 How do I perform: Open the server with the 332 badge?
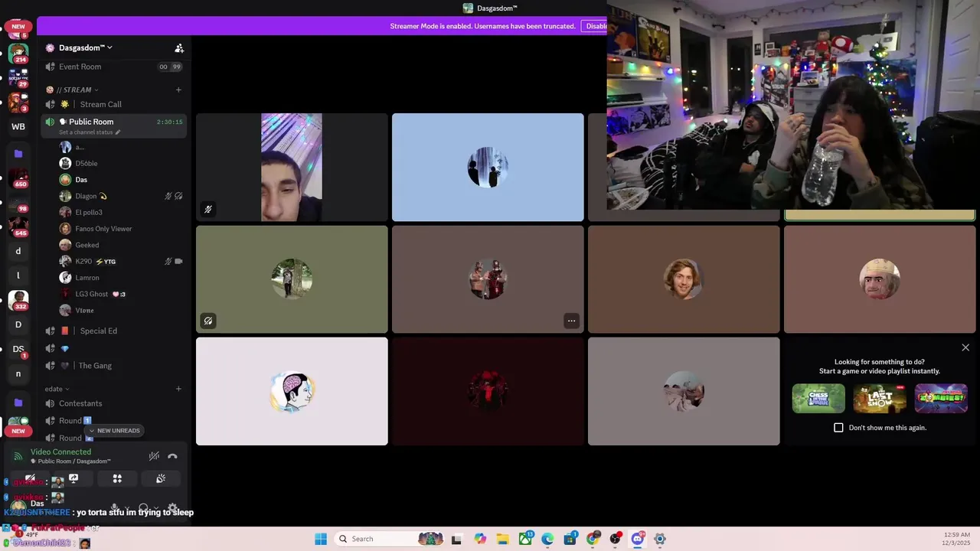[x=18, y=300]
